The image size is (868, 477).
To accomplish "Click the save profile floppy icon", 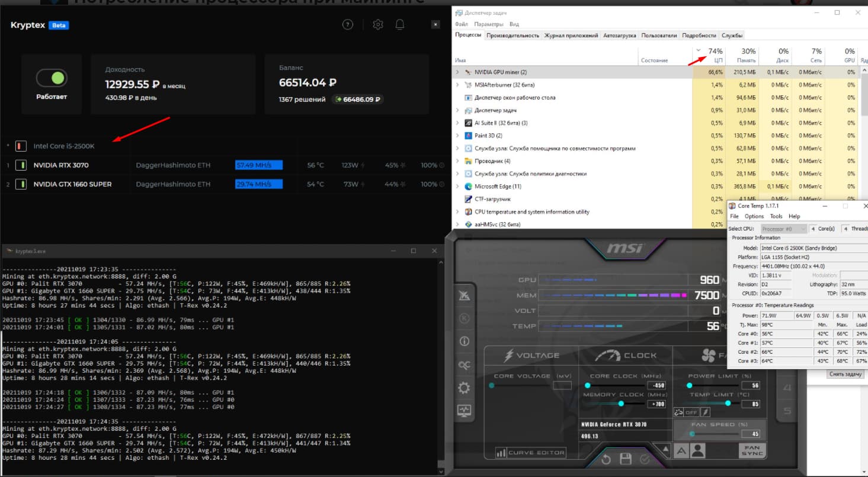I will 625,459.
